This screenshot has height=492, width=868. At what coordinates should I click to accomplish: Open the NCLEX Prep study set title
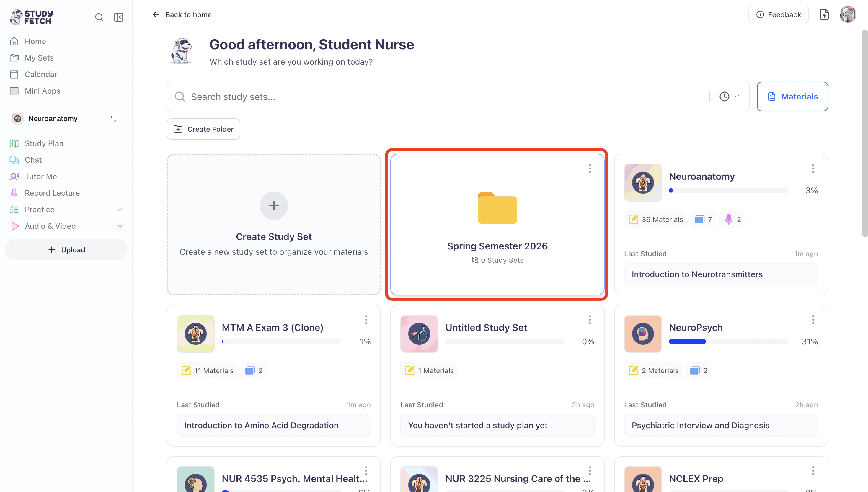click(x=696, y=479)
